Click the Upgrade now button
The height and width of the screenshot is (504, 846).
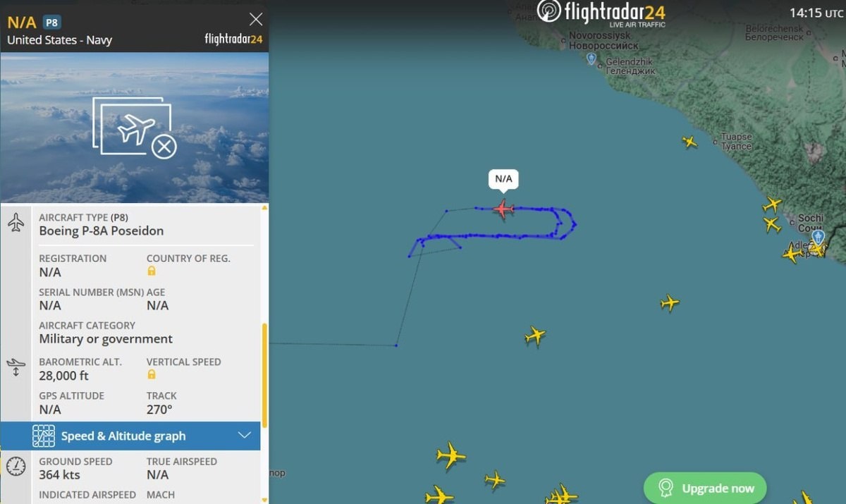705,488
